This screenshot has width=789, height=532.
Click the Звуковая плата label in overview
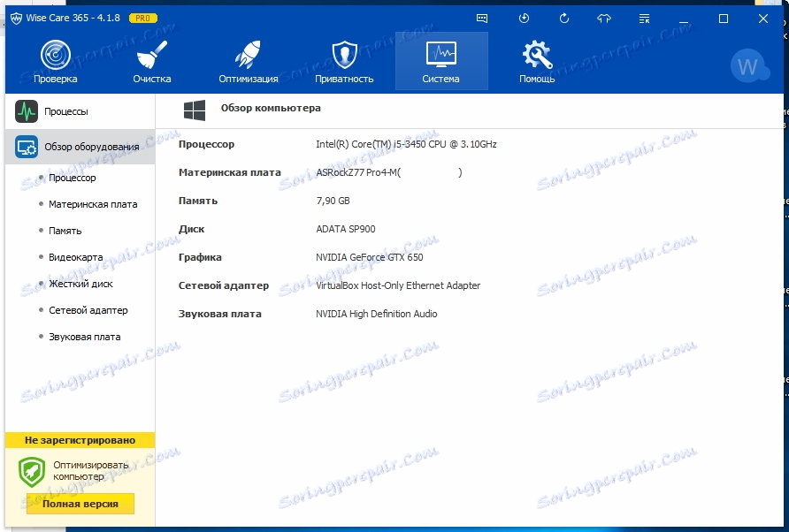(220, 314)
